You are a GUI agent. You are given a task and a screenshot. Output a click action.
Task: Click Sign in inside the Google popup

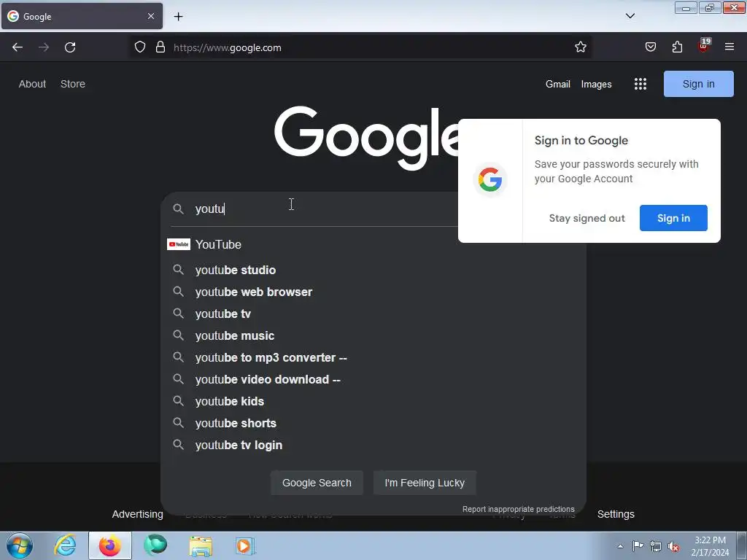tap(673, 218)
